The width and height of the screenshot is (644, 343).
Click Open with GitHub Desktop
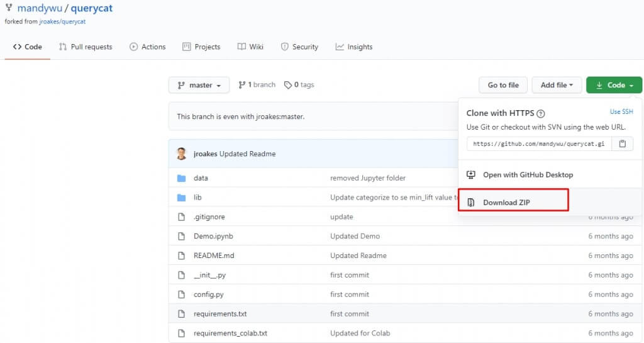pos(528,175)
